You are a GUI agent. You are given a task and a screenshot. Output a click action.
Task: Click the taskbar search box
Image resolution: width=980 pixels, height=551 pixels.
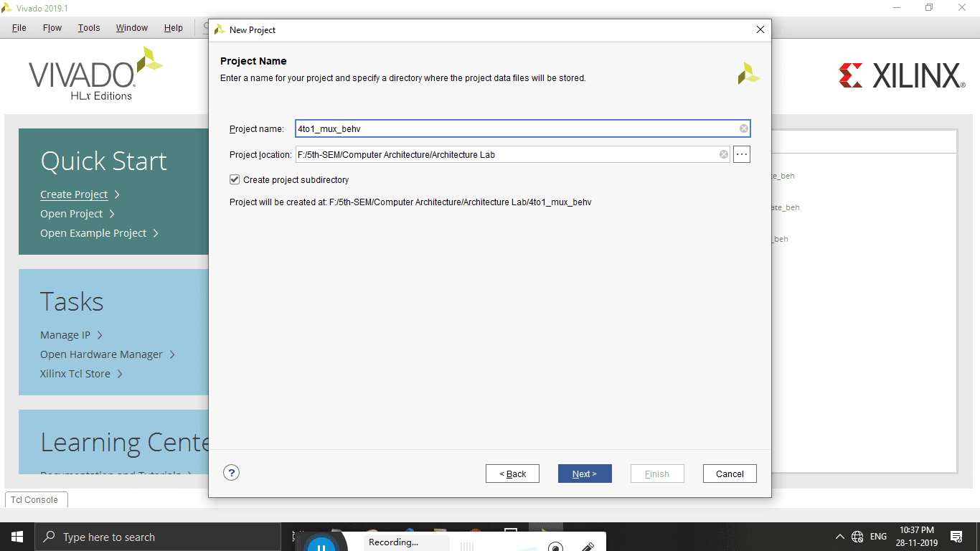coord(158,537)
